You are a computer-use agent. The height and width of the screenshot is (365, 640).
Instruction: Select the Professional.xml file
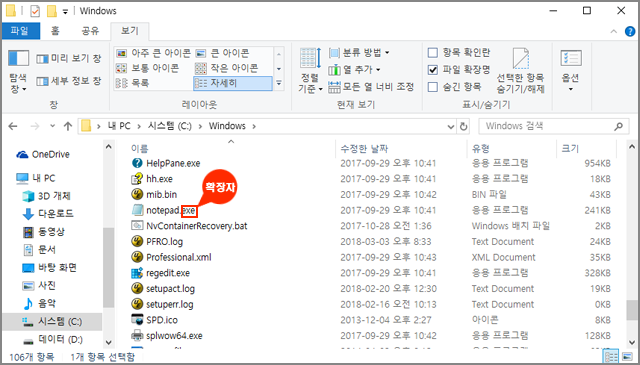tap(171, 257)
